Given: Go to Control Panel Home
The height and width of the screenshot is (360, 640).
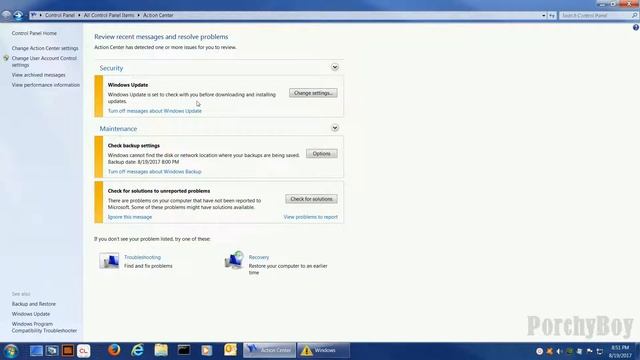Looking at the screenshot, I should [x=34, y=33].
